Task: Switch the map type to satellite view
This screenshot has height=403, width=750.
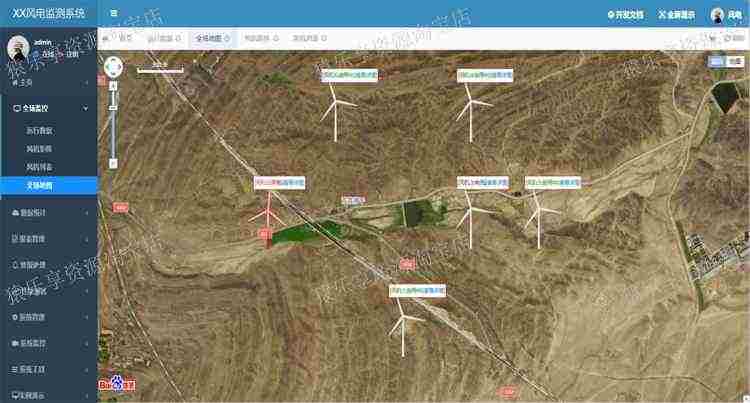Action: [x=716, y=61]
